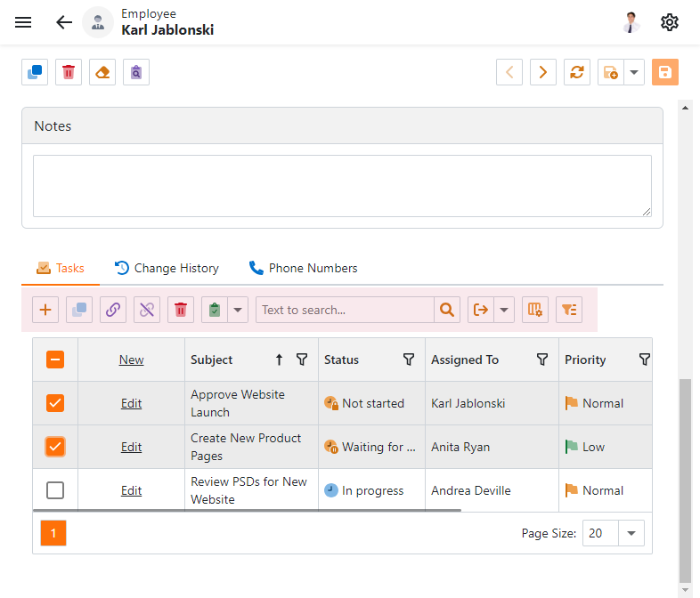Open the settings gear

click(x=669, y=22)
